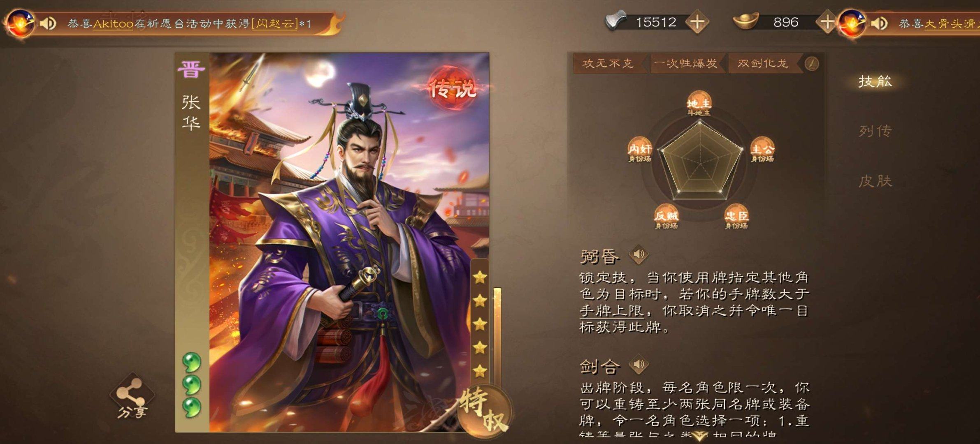Open the 技能 tab

click(875, 81)
